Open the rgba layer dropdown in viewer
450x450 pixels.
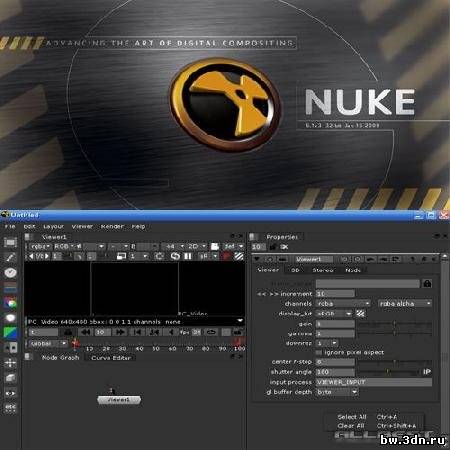pos(40,247)
